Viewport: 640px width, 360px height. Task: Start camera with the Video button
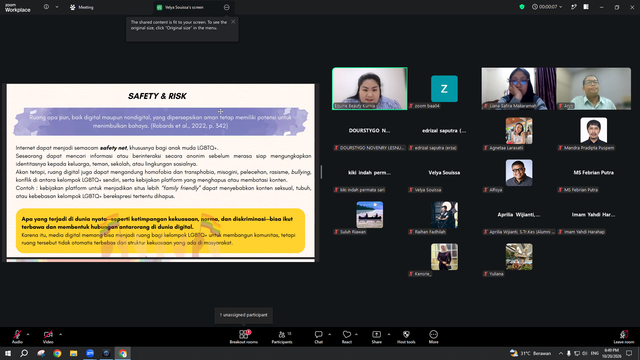[x=48, y=337]
